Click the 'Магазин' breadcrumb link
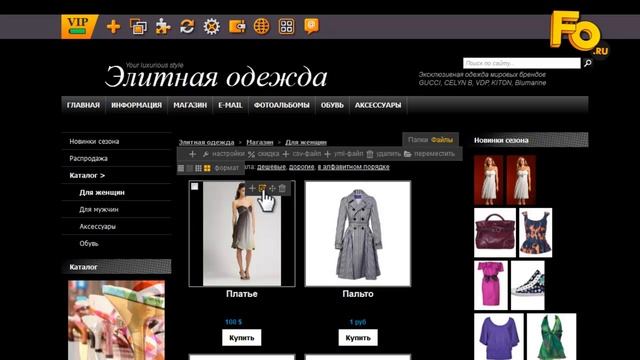This screenshot has height=360, width=640. (x=260, y=142)
